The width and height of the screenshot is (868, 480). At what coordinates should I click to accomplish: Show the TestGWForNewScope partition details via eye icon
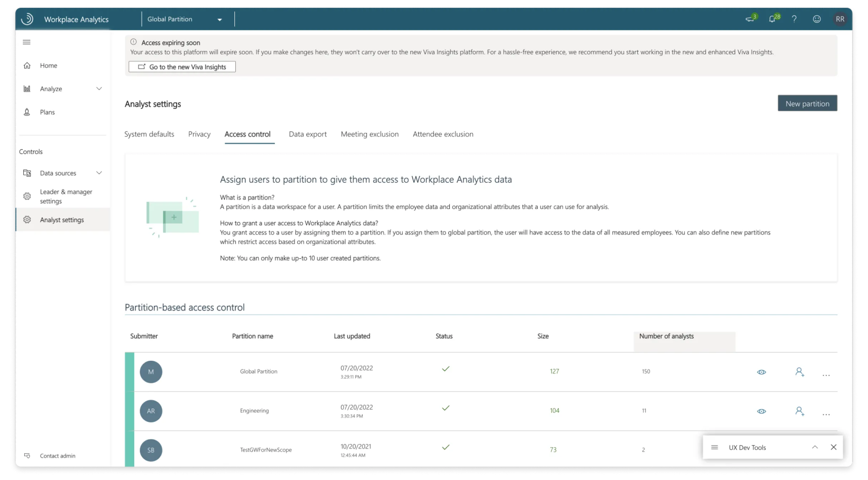761,450
